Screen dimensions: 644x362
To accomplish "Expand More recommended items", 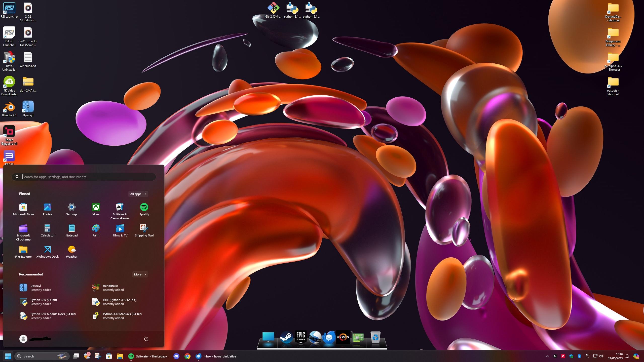I will (140, 274).
